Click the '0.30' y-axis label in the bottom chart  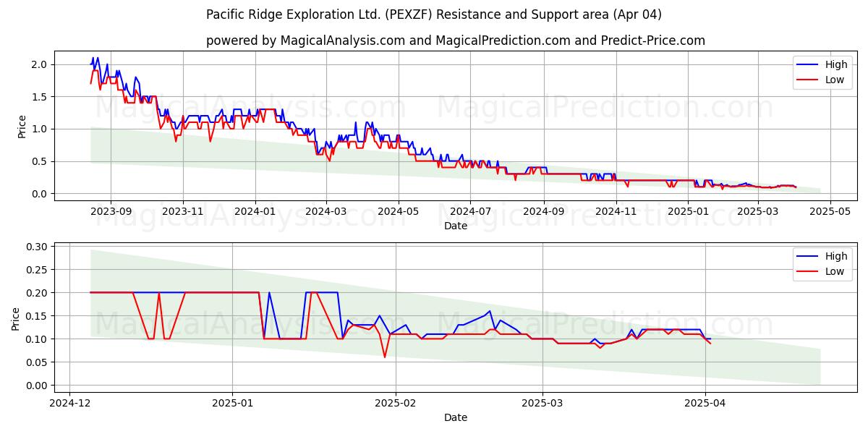pyautogui.click(x=36, y=247)
